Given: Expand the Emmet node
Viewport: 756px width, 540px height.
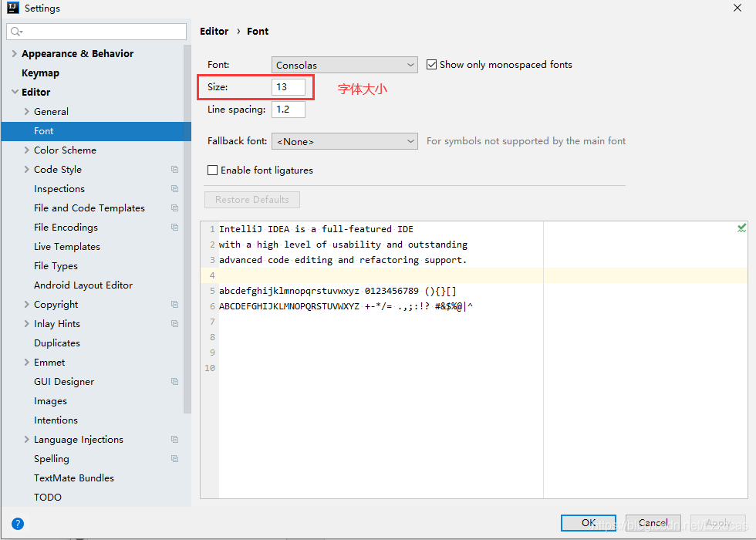Looking at the screenshot, I should (x=26, y=362).
